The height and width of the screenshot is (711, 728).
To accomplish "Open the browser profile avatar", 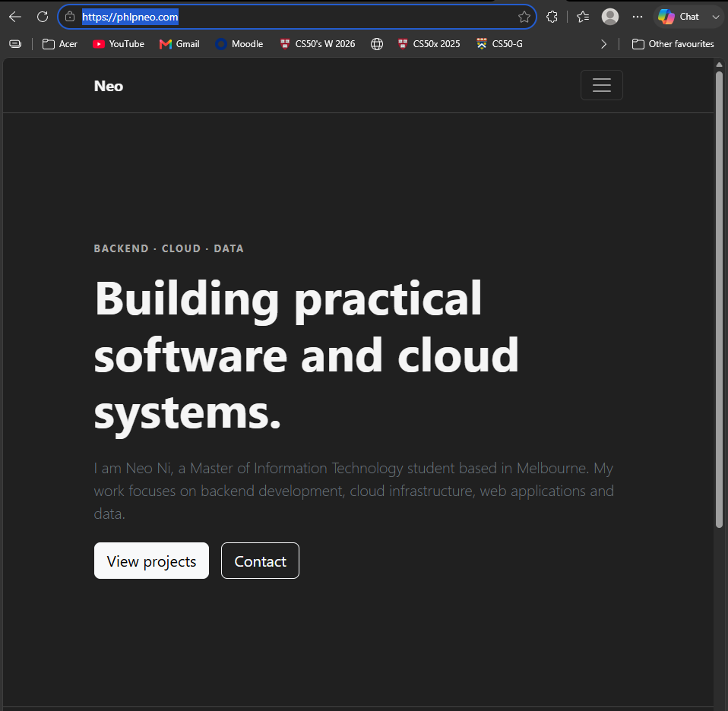I will pyautogui.click(x=610, y=17).
